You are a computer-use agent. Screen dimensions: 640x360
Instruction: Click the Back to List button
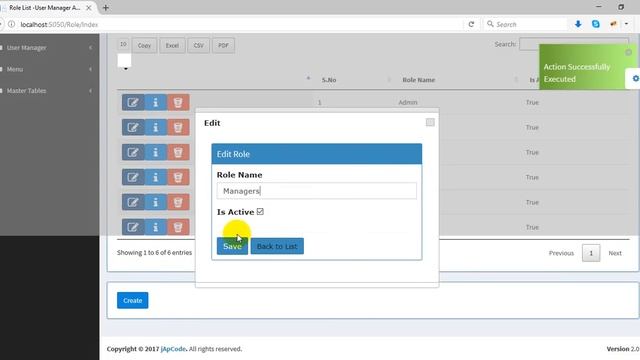click(x=277, y=246)
